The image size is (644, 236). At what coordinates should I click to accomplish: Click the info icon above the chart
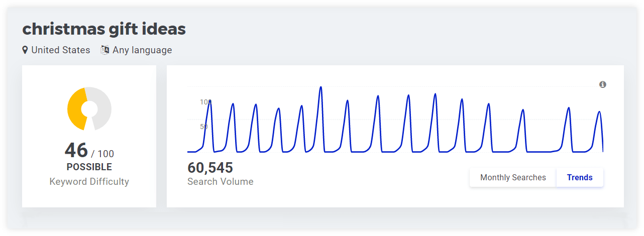tap(603, 84)
